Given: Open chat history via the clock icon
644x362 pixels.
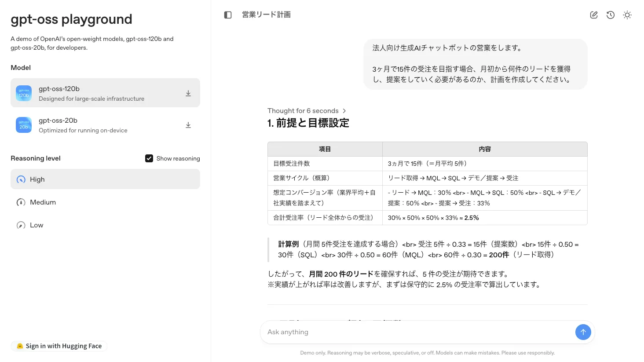Looking at the screenshot, I should click(611, 15).
